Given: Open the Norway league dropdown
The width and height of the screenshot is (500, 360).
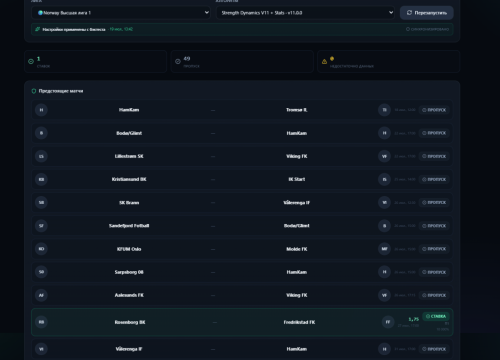Looking at the screenshot, I should point(121,13).
